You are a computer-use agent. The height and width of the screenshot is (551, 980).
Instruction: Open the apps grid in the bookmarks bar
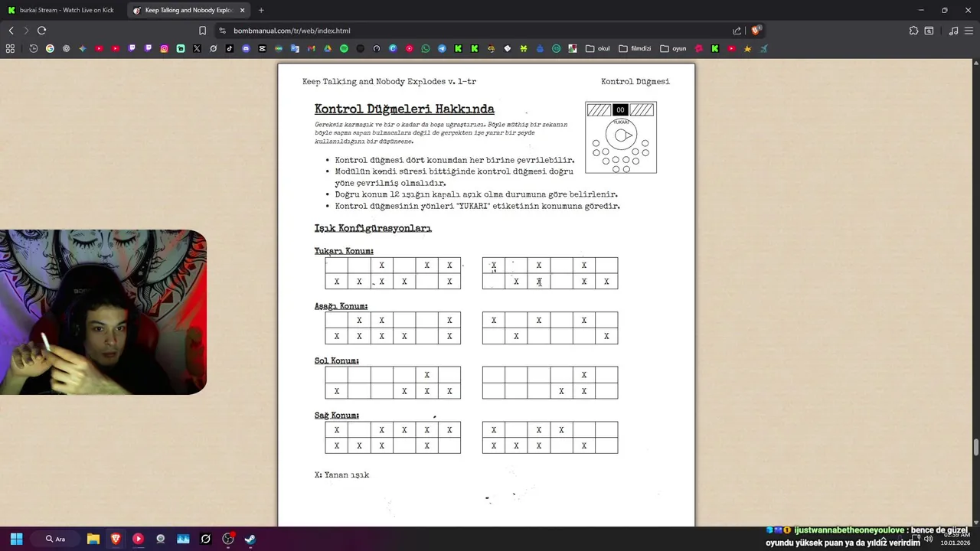(10, 48)
